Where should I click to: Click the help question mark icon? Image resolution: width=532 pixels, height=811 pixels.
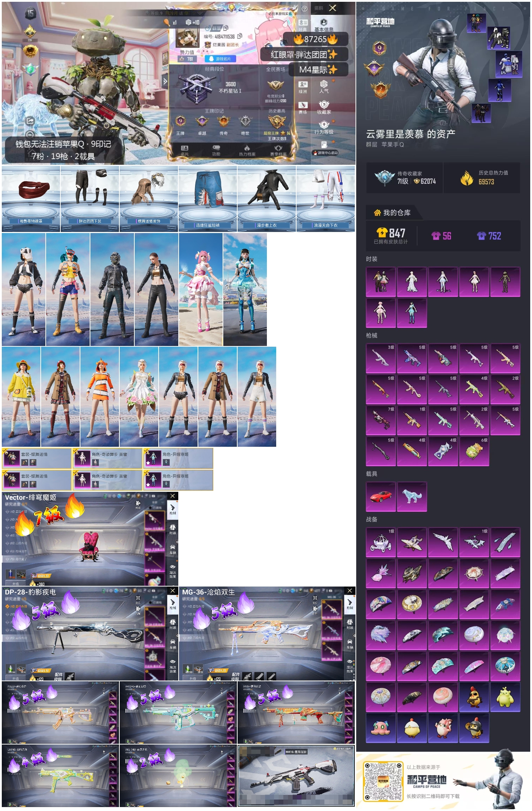(x=304, y=9)
